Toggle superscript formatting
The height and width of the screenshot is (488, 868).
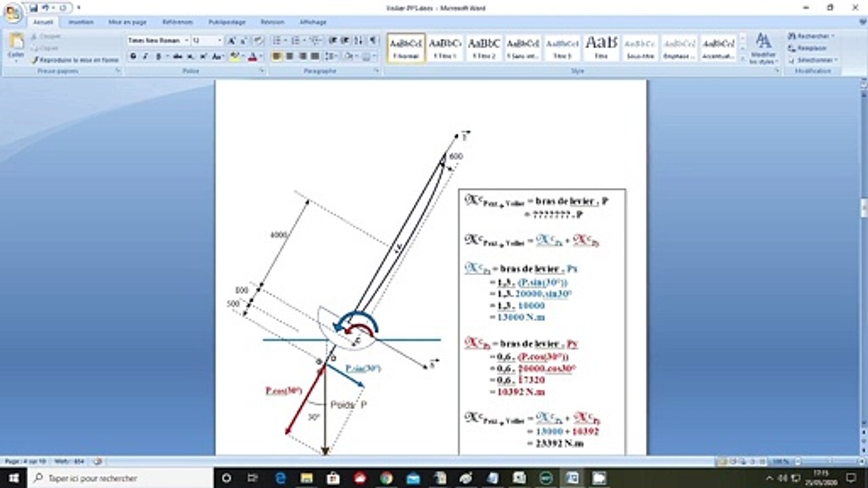[x=202, y=56]
